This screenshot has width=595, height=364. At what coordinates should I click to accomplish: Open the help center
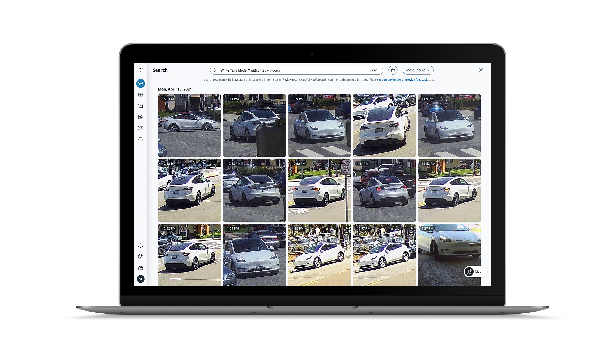(x=141, y=256)
